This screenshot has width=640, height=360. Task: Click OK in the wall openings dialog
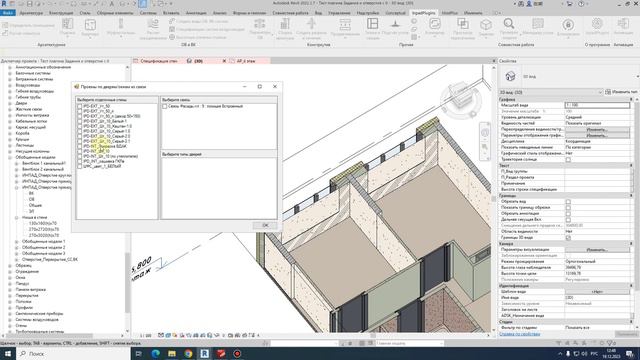265,225
